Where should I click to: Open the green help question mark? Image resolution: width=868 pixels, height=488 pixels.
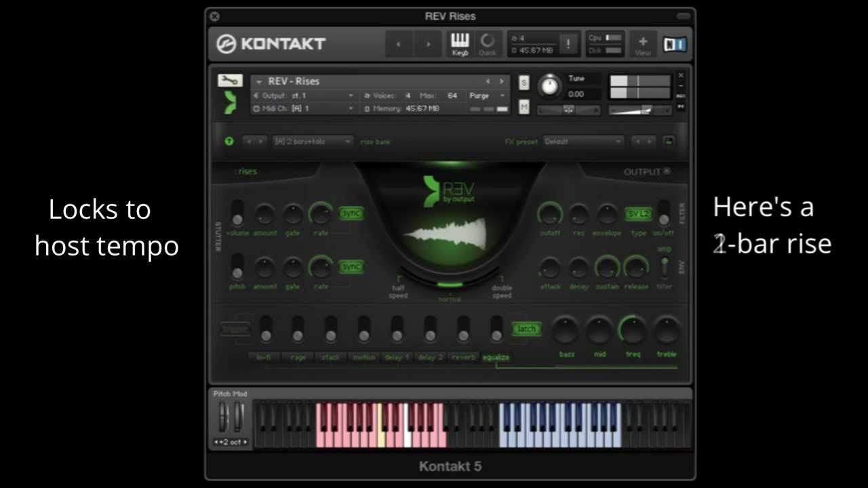click(229, 142)
